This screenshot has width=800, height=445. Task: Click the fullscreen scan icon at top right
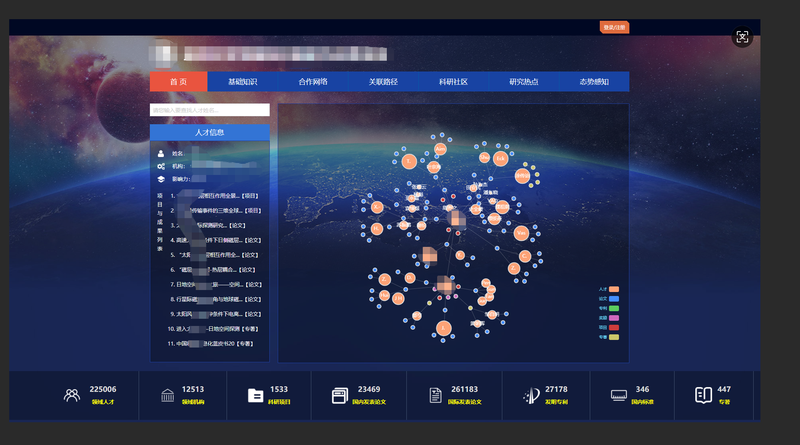click(x=742, y=37)
